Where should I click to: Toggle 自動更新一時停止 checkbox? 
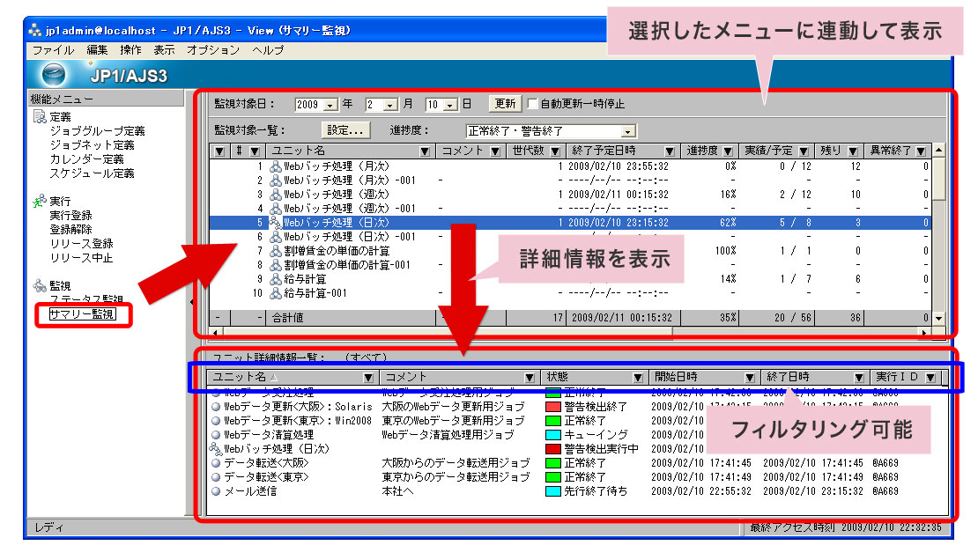(x=532, y=104)
